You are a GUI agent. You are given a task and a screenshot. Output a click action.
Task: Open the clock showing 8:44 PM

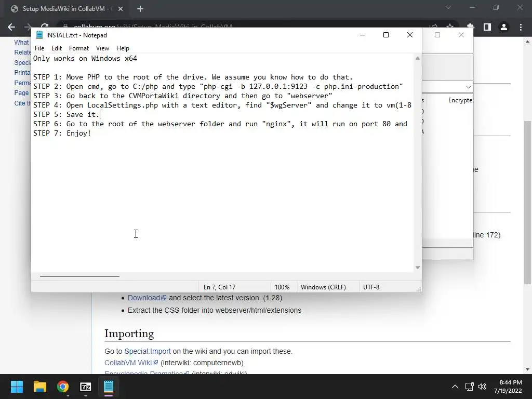(508, 387)
